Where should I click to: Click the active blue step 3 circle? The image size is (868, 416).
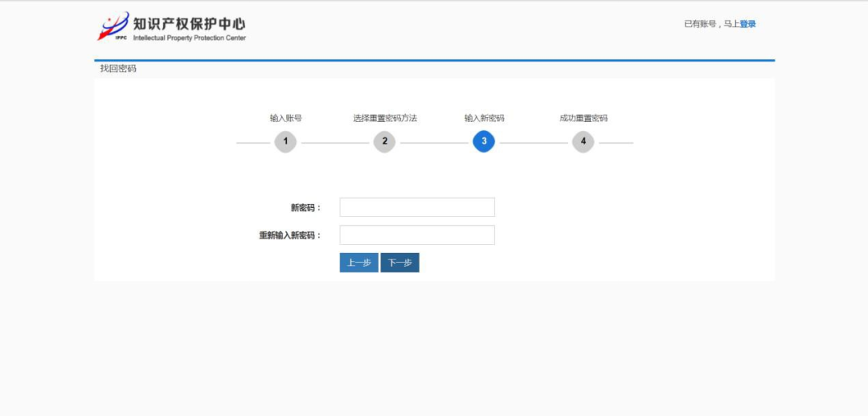(x=484, y=142)
